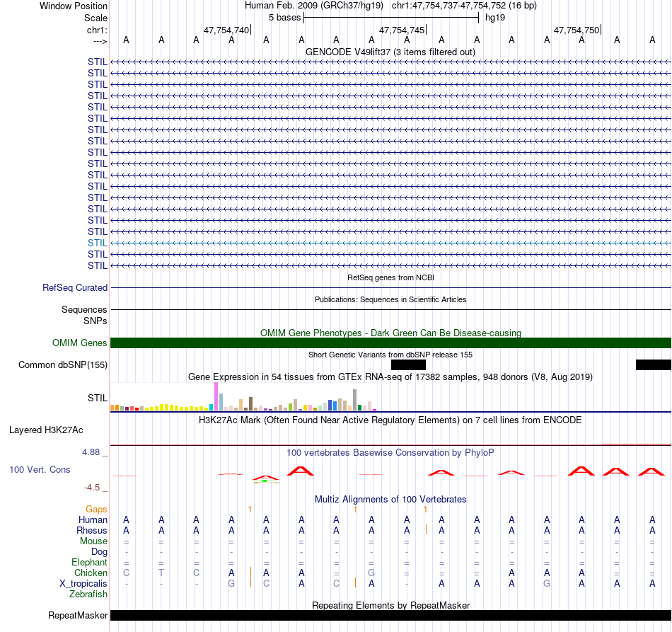Click the Human species label
672x632 pixels.
tap(93, 519)
